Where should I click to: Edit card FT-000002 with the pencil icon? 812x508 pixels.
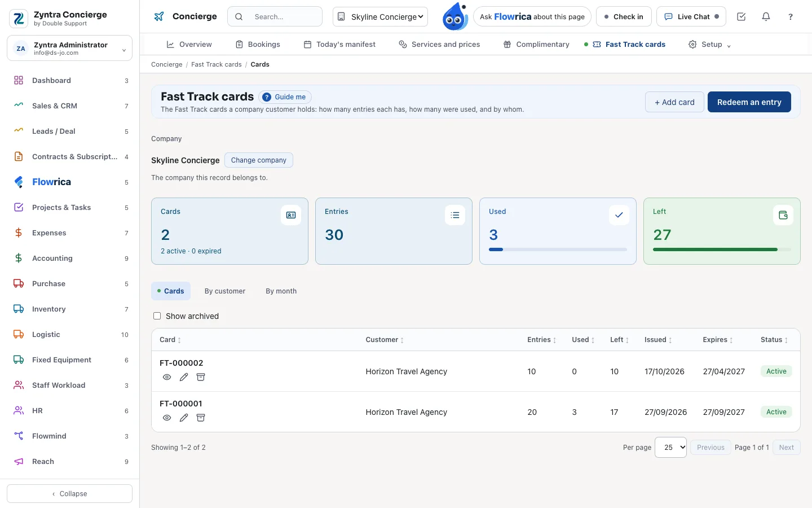(x=184, y=377)
